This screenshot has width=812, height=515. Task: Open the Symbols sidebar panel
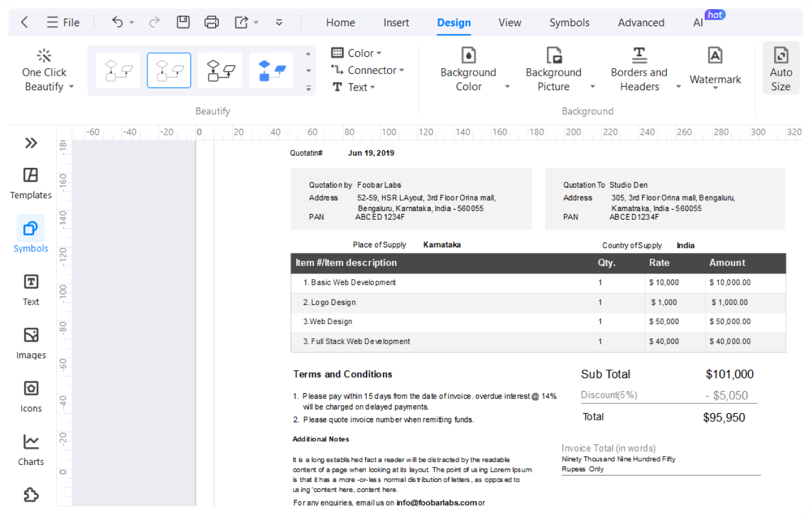(x=30, y=235)
